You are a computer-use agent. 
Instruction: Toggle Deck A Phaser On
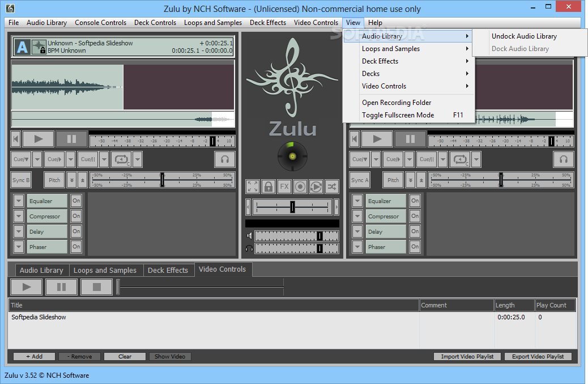tap(76, 247)
